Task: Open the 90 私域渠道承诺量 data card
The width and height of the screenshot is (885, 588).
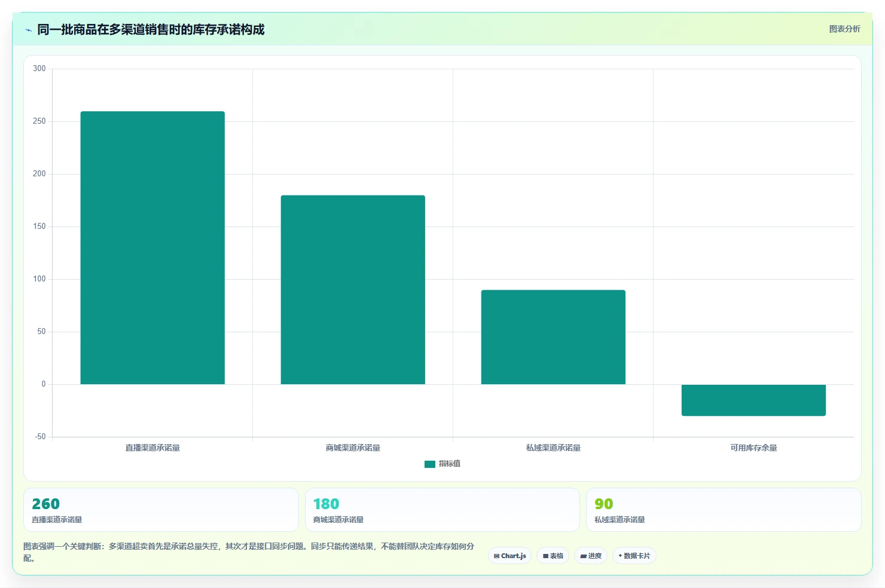Action: [724, 510]
